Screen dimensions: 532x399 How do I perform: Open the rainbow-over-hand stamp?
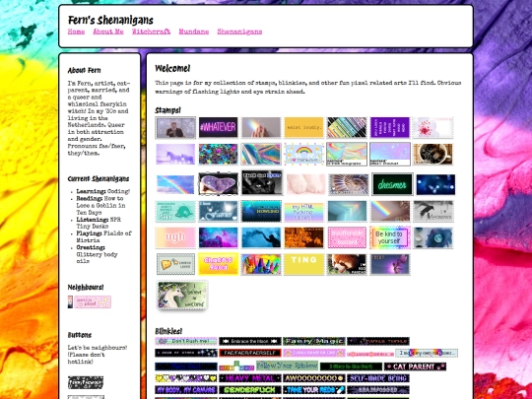[x=261, y=127]
